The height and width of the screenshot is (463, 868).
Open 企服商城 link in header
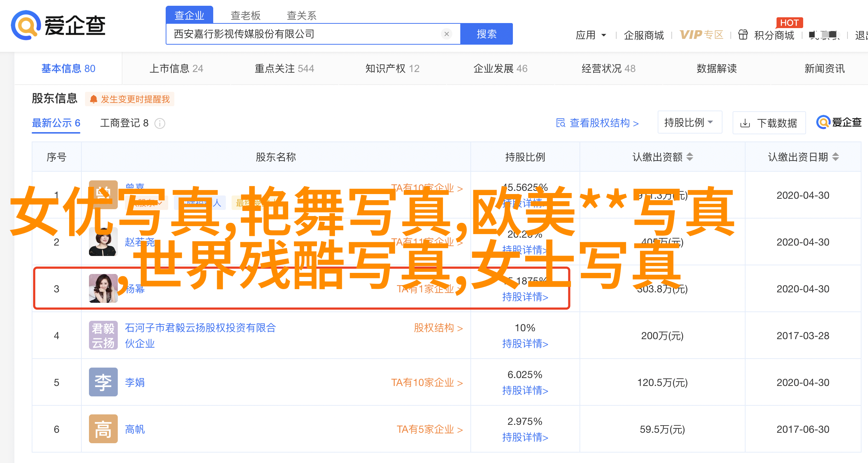(644, 35)
